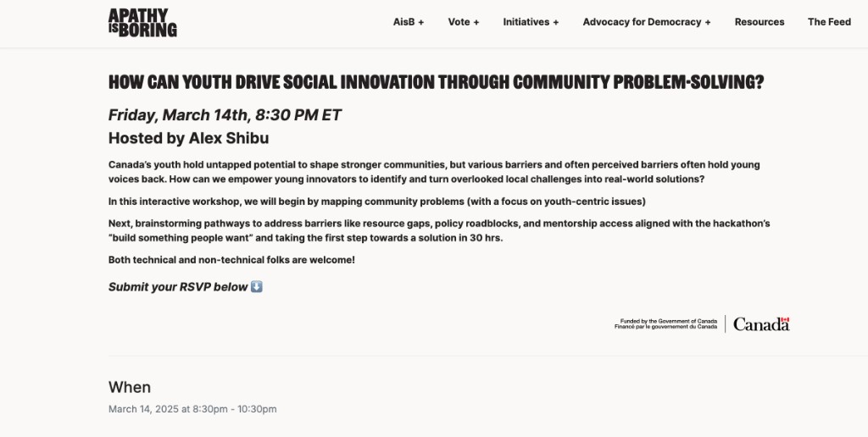Viewport: 868px width, 437px height.
Task: Click the down arrow emoji after RSVP
Action: [x=257, y=286]
